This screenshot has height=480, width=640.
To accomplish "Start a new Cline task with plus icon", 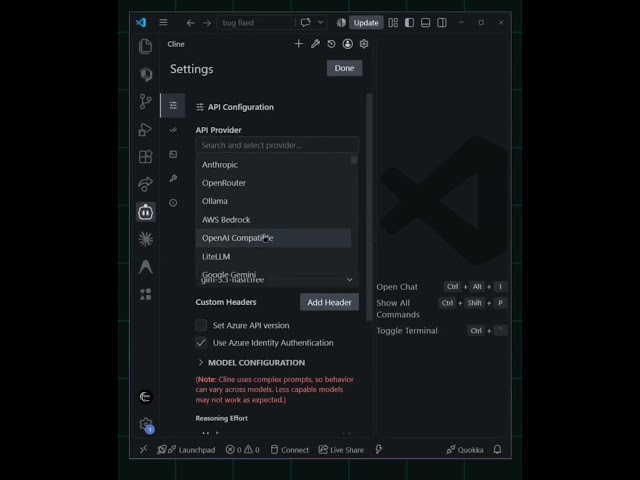I will (x=299, y=44).
